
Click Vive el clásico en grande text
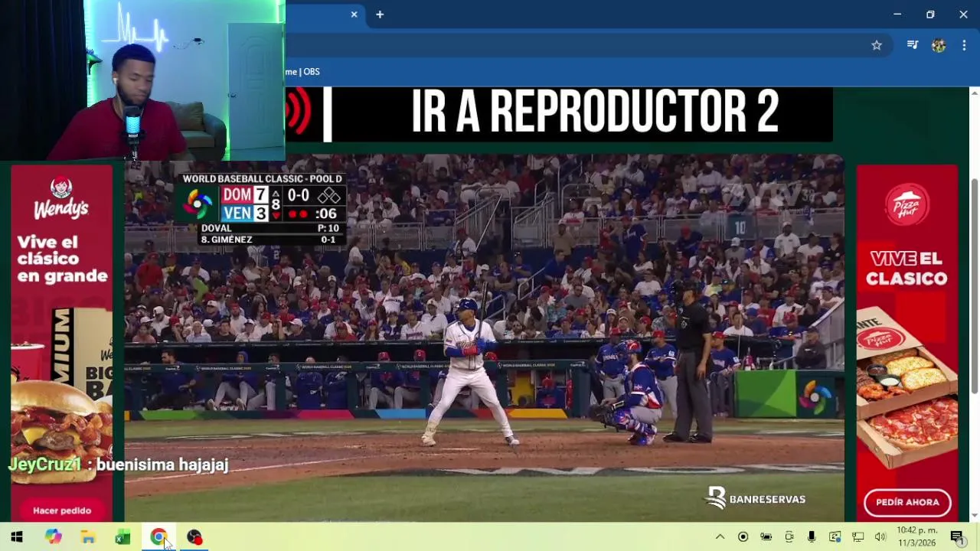[x=62, y=259]
